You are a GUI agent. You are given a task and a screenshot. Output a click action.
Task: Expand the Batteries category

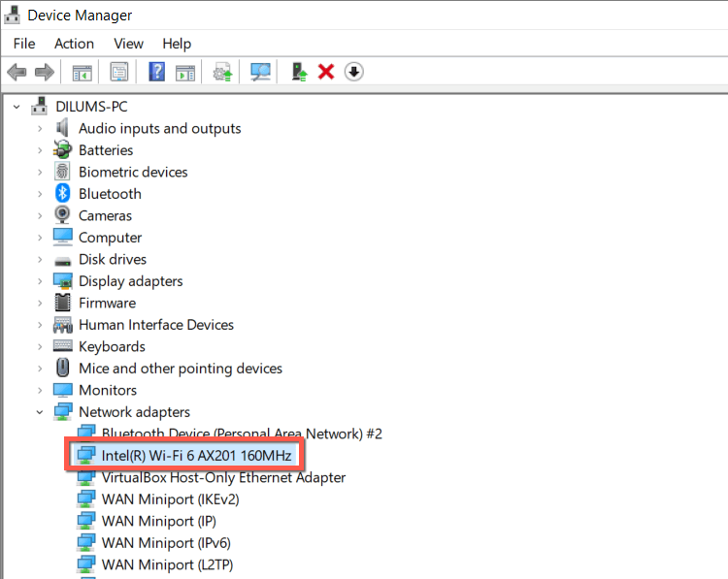[x=40, y=150]
